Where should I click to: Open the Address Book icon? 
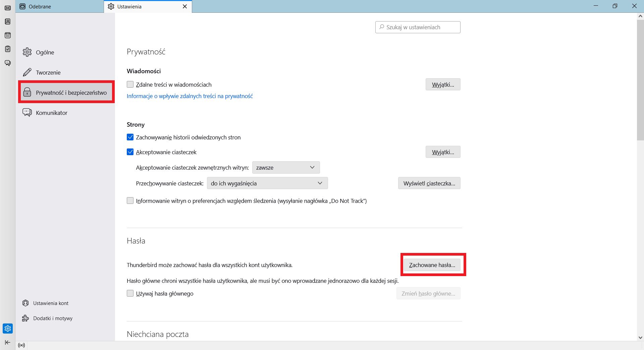point(8,21)
